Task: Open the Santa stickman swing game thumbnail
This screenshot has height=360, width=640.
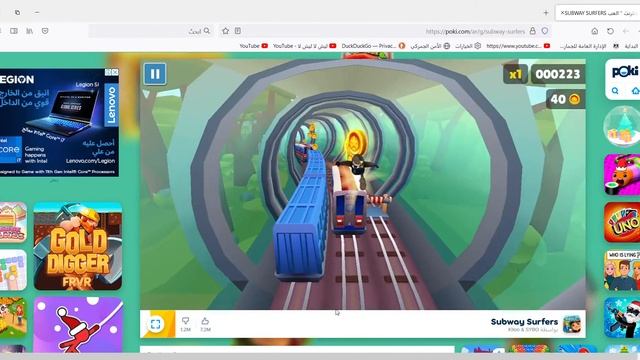Action: click(78, 325)
